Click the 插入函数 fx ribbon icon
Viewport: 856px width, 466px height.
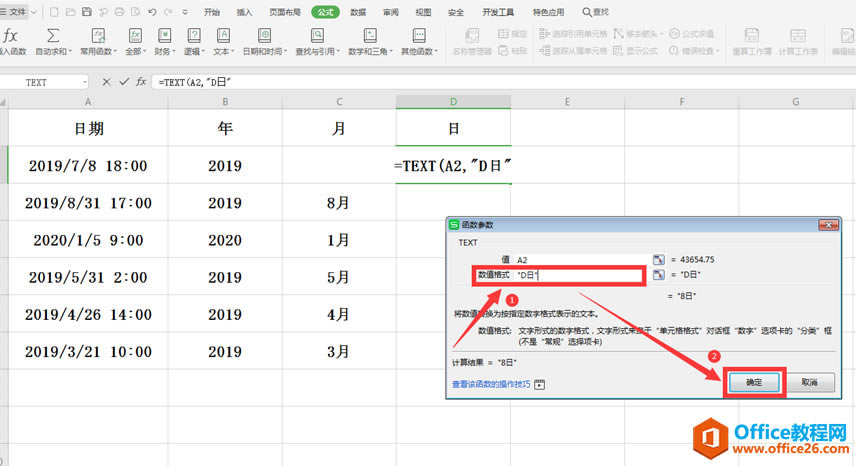(10, 36)
